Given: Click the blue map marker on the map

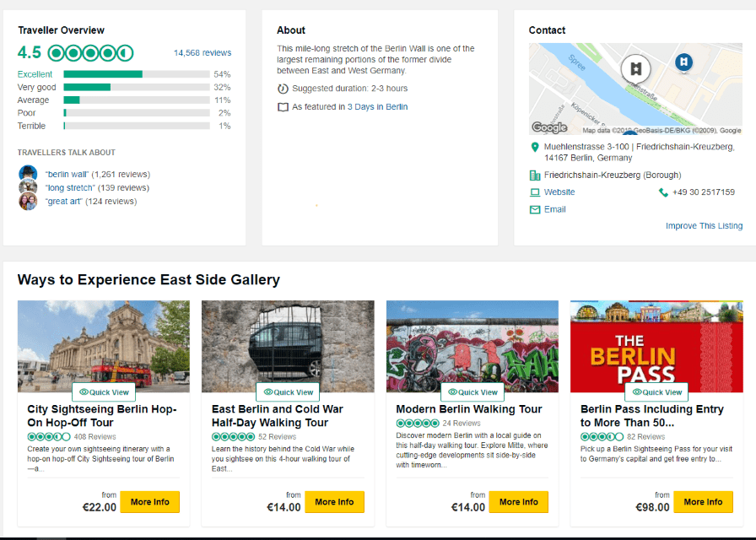Looking at the screenshot, I should click(683, 62).
